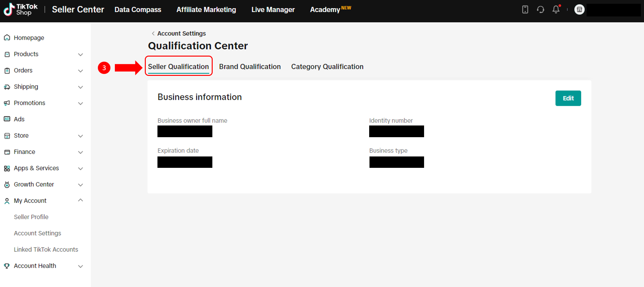
Task: Open Seller Profile under My Account
Action: coord(31,217)
